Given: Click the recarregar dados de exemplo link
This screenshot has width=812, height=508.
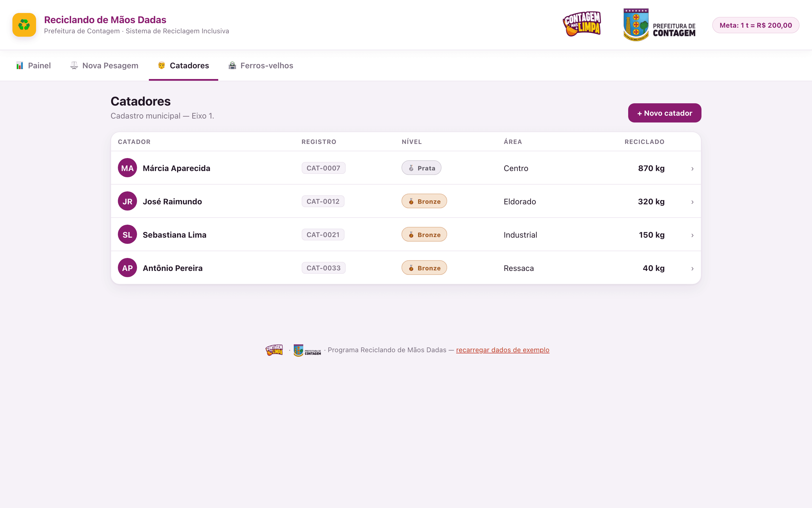Looking at the screenshot, I should (503, 350).
